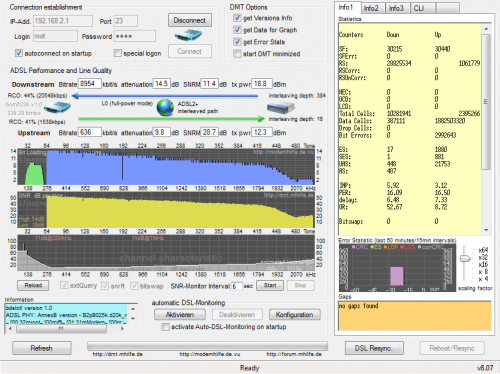
Task: Toggle get Error Stats checkbox
Action: click(237, 42)
